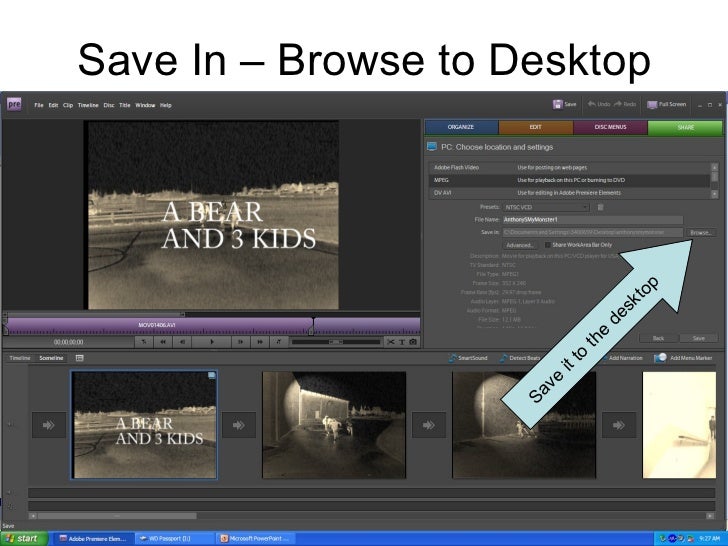Click the Save button in Share panel
The height and width of the screenshot is (546, 728).
coord(699,338)
